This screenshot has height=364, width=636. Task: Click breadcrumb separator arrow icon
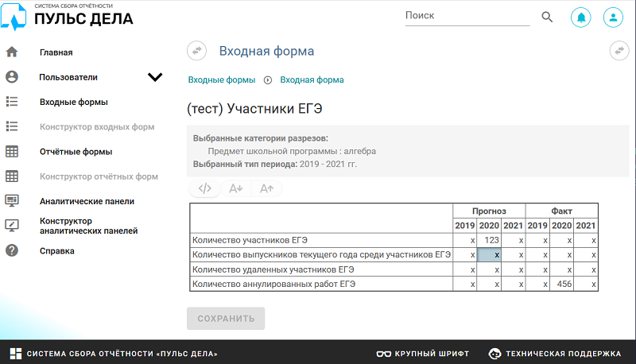coord(268,79)
